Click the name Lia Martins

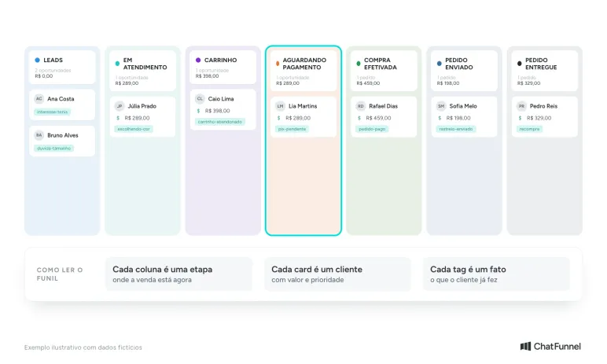tap(303, 106)
